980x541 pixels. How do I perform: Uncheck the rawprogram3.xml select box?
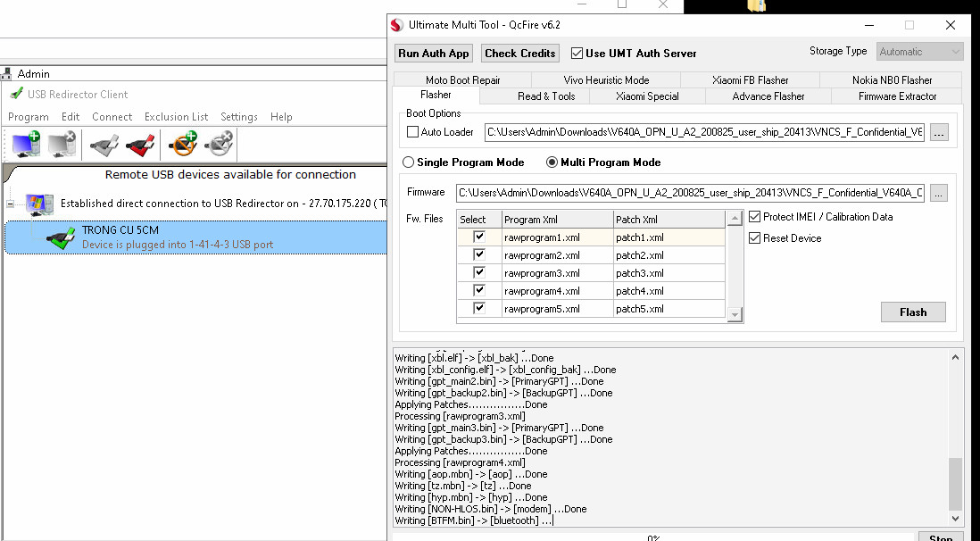479,272
